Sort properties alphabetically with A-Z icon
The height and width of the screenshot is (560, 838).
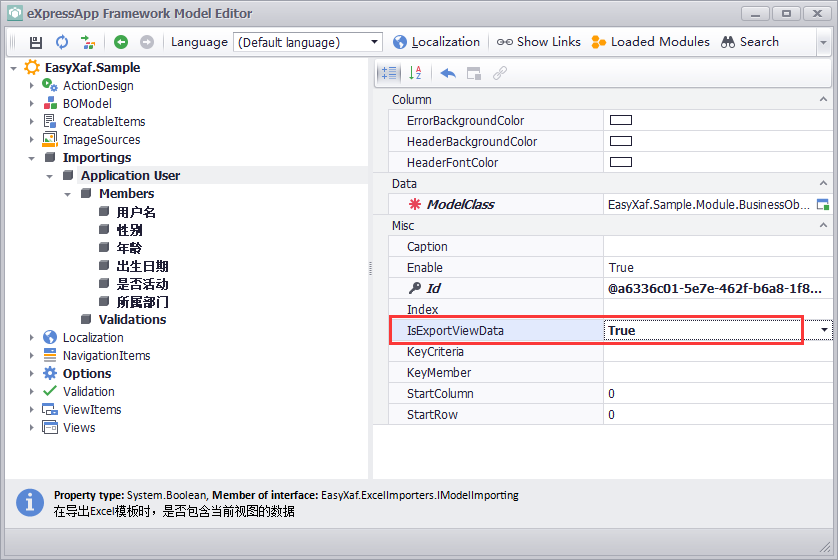(416, 73)
